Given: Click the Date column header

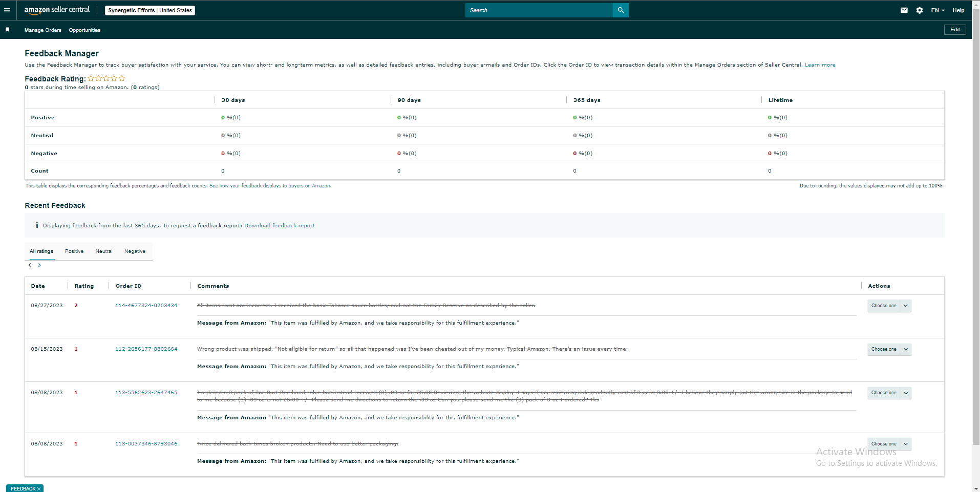Looking at the screenshot, I should pyautogui.click(x=38, y=286).
